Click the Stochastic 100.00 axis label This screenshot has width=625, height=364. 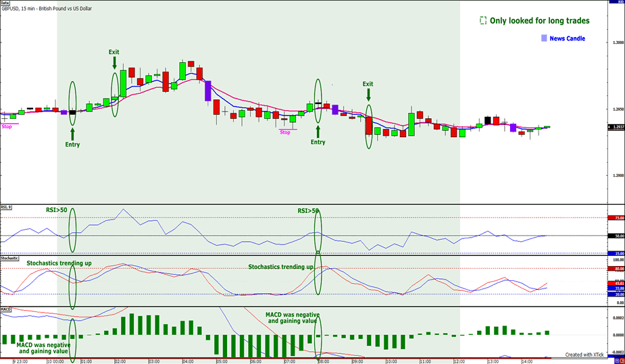618,259
